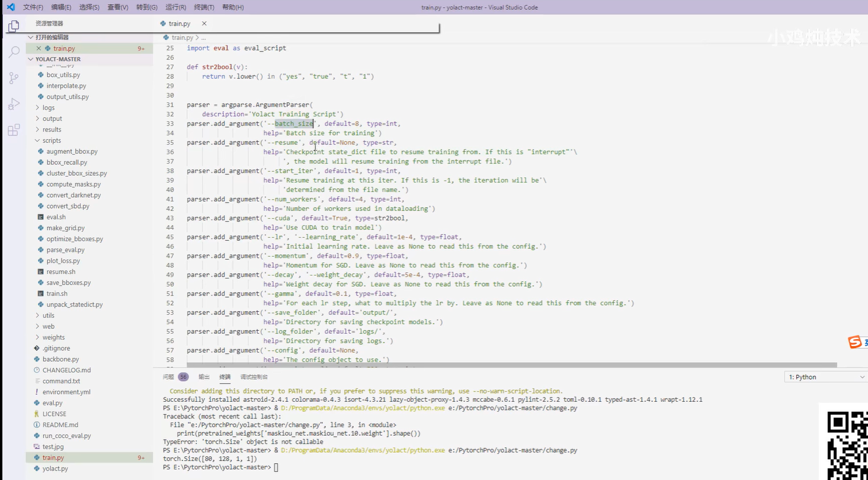The width and height of the screenshot is (868, 480).
Task: Open the 终端(T) menu
Action: [204, 7]
